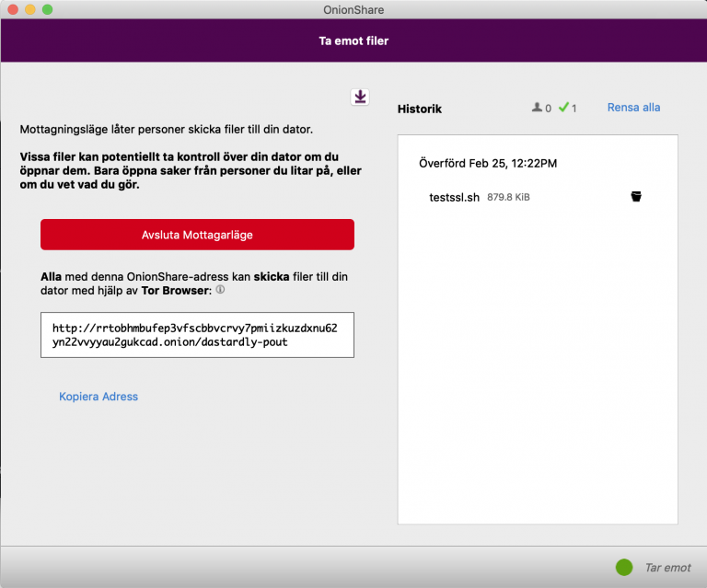Click the info icon beside Tor Browser

tap(220, 290)
